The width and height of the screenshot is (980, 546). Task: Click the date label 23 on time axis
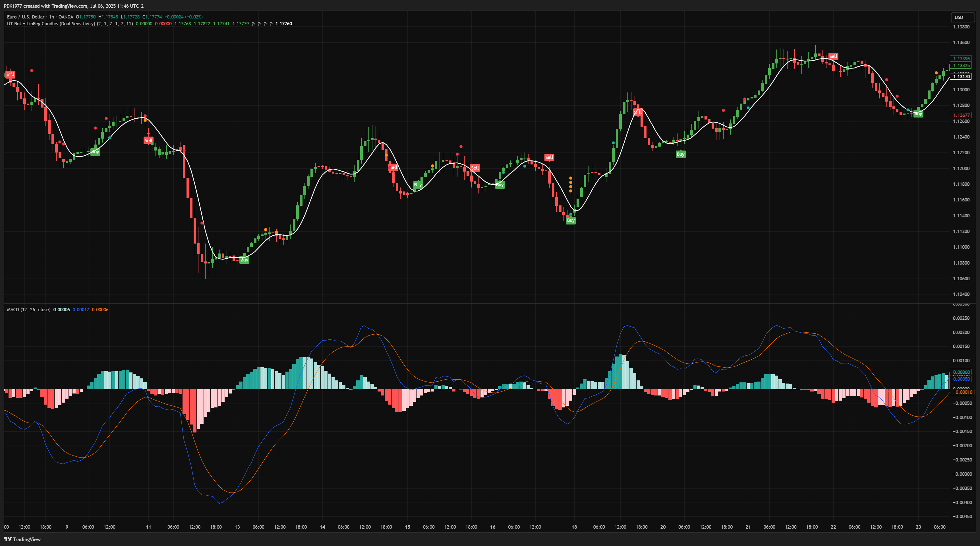pyautogui.click(x=918, y=527)
